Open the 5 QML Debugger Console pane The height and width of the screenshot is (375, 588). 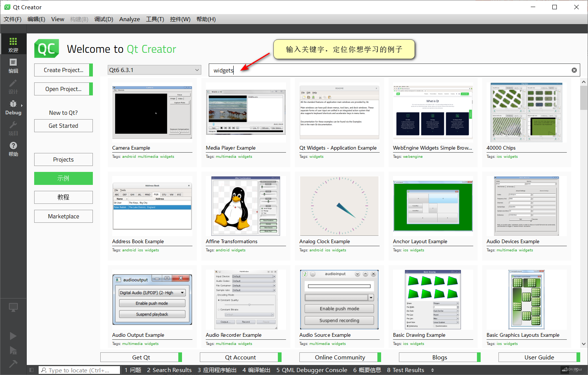tap(312, 370)
